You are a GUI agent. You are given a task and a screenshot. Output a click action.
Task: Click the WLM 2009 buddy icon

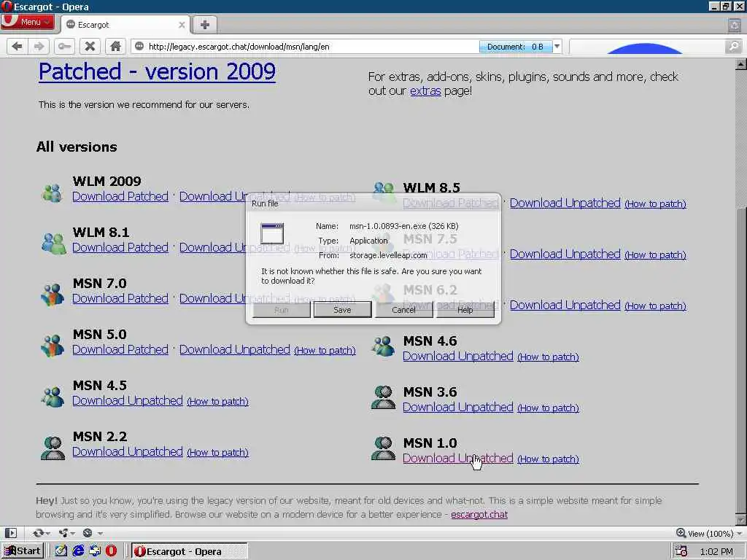point(52,192)
